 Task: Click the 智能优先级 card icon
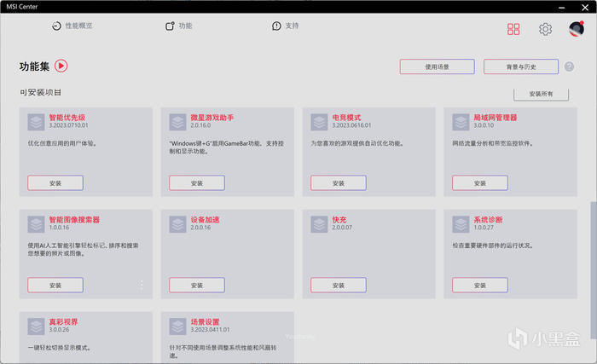36,122
